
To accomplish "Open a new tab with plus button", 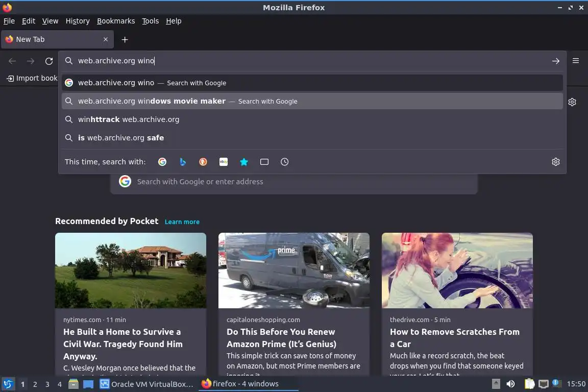I will tap(125, 39).
